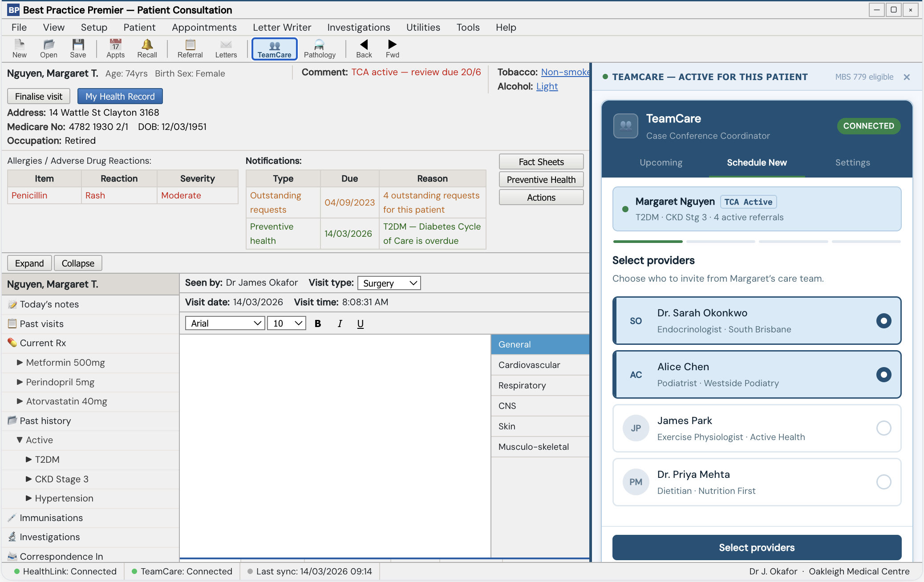924x582 pixels.
Task: Select the Open patient icon
Action: 49,48
